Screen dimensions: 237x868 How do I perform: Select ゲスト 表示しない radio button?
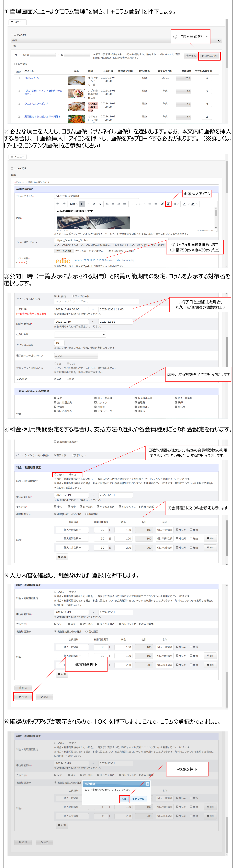point(73,455)
